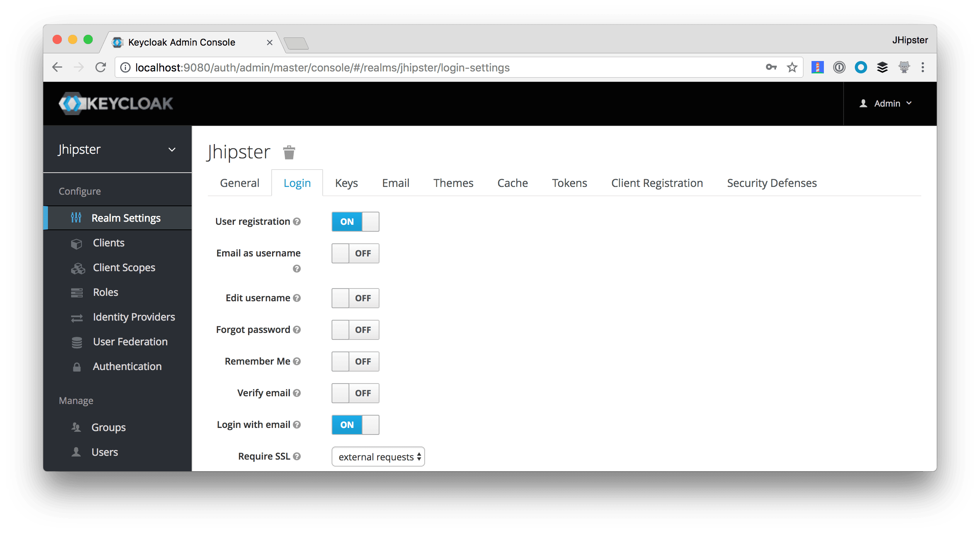Select the Require SSL dropdown
Screen dimensions: 980x533
(378, 456)
